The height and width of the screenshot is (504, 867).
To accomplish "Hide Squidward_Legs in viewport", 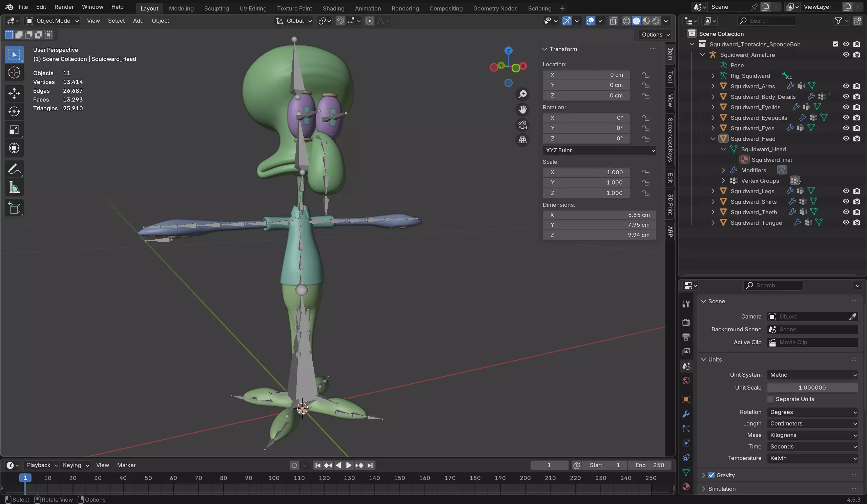I will click(846, 191).
